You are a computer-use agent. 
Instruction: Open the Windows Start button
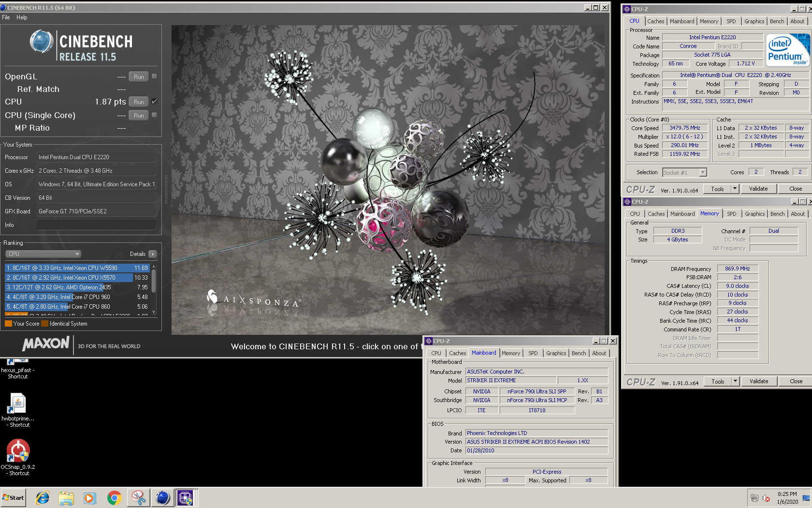pos(13,497)
